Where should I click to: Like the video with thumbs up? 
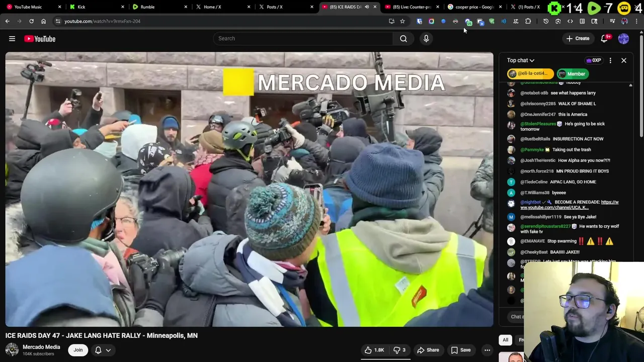point(374,350)
